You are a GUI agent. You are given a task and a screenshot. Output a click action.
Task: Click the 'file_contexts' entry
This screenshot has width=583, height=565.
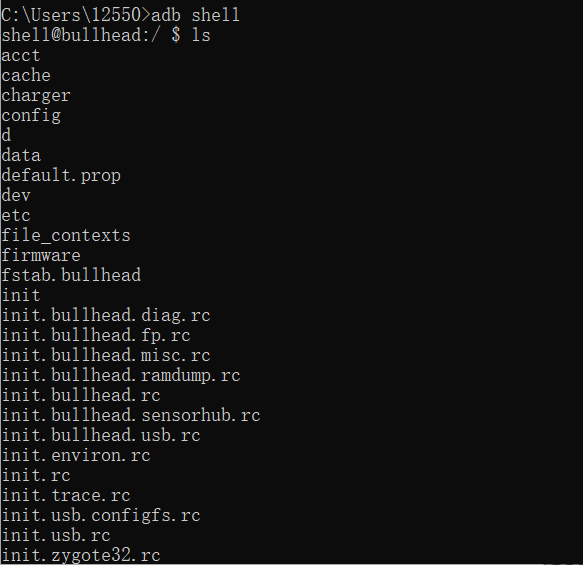coord(66,236)
